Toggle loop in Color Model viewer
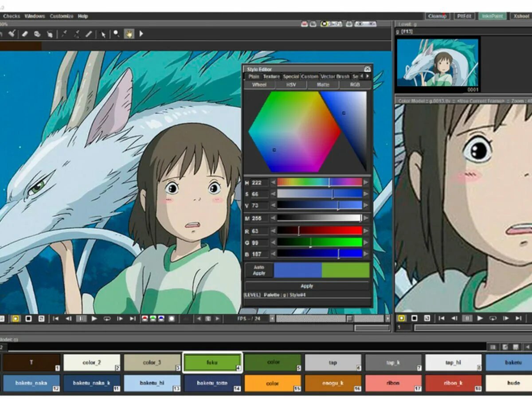 pyautogui.click(x=493, y=318)
